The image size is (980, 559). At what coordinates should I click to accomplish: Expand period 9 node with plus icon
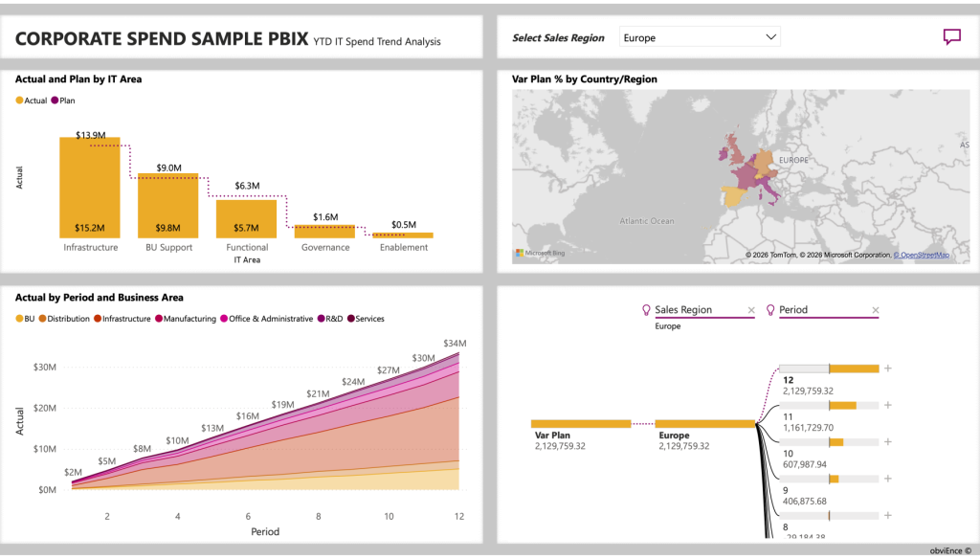(888, 479)
